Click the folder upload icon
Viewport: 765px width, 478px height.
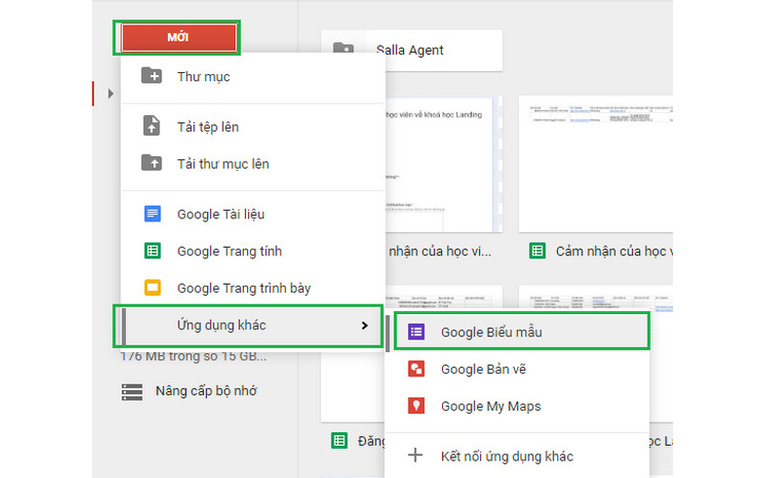point(152,162)
